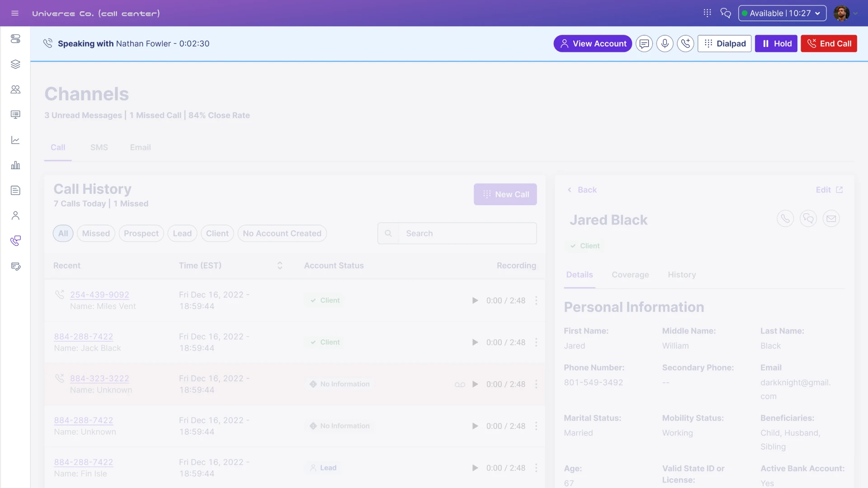Open the call chat message icon
This screenshot has width=868, height=488.
coord(644,44)
